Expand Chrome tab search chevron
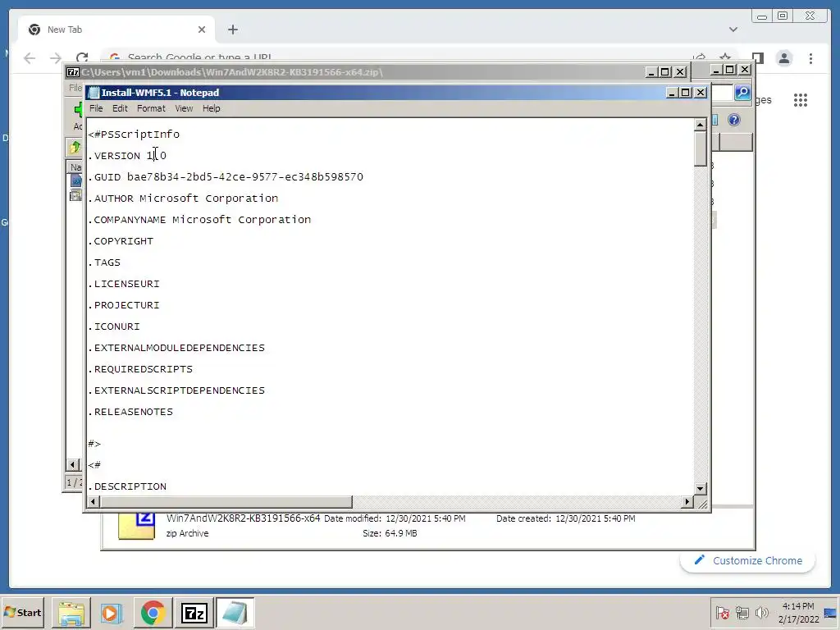The image size is (840, 630). tap(733, 30)
